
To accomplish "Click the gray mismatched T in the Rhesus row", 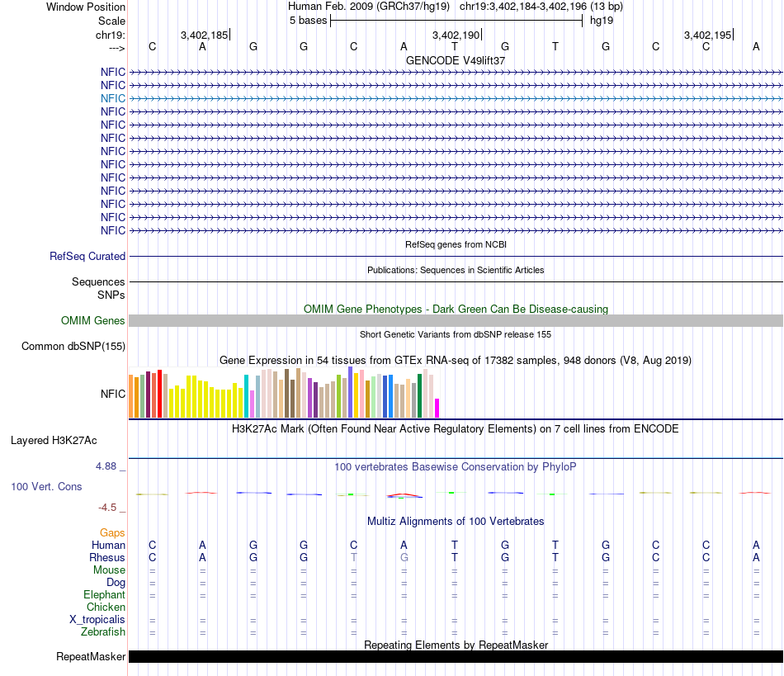I will [353, 557].
